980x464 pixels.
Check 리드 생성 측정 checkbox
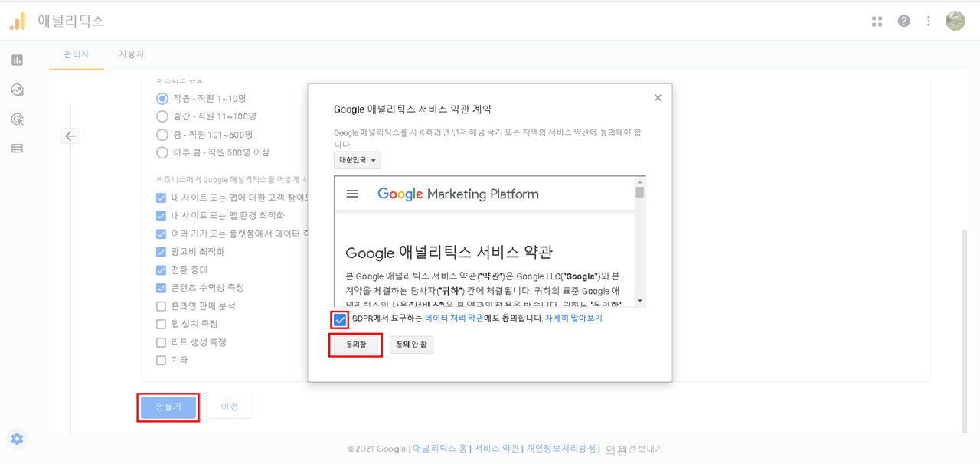click(161, 342)
